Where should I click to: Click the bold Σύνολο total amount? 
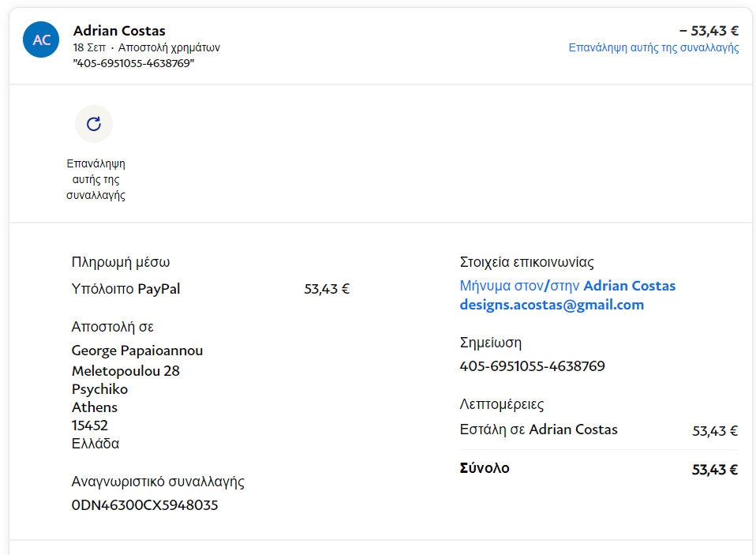(714, 470)
